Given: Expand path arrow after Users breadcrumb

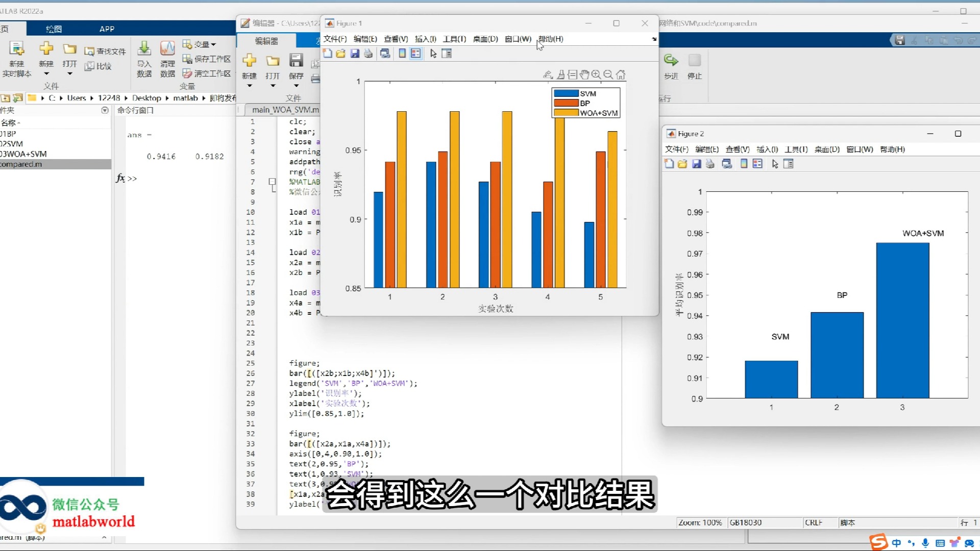Looking at the screenshot, I should click(91, 98).
